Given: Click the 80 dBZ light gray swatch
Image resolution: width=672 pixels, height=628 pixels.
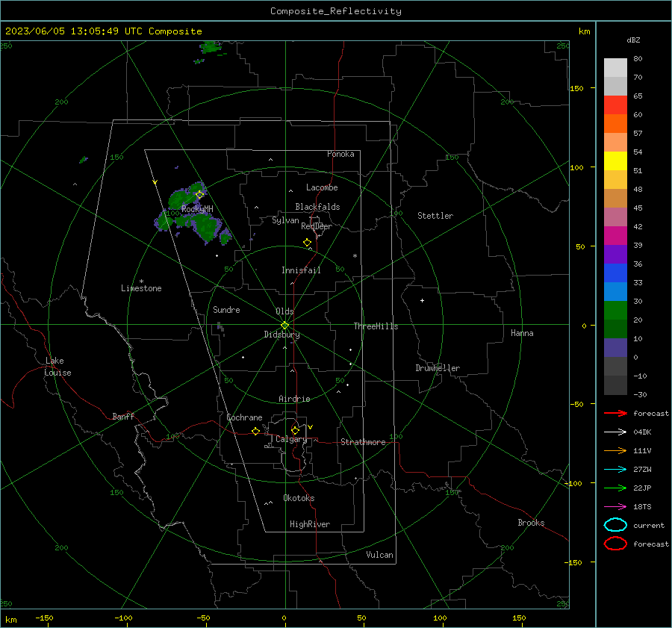Looking at the screenshot, I should tap(615, 67).
